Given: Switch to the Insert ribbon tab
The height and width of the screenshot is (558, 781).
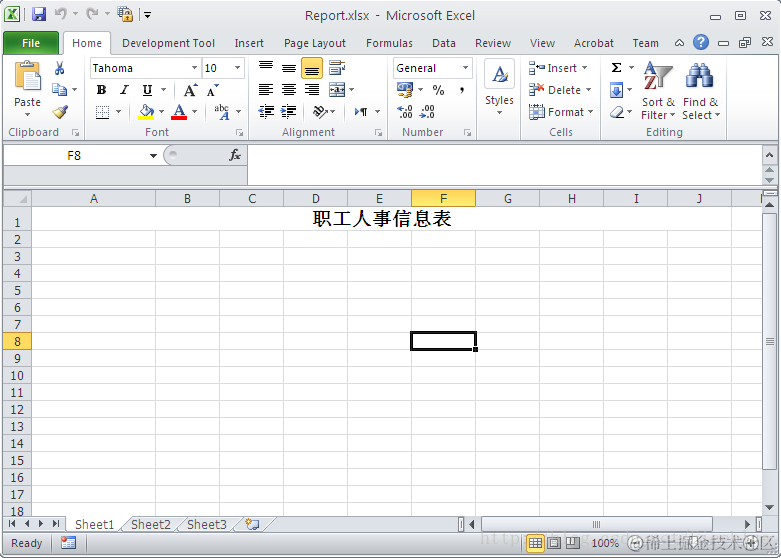Looking at the screenshot, I should pyautogui.click(x=249, y=43).
